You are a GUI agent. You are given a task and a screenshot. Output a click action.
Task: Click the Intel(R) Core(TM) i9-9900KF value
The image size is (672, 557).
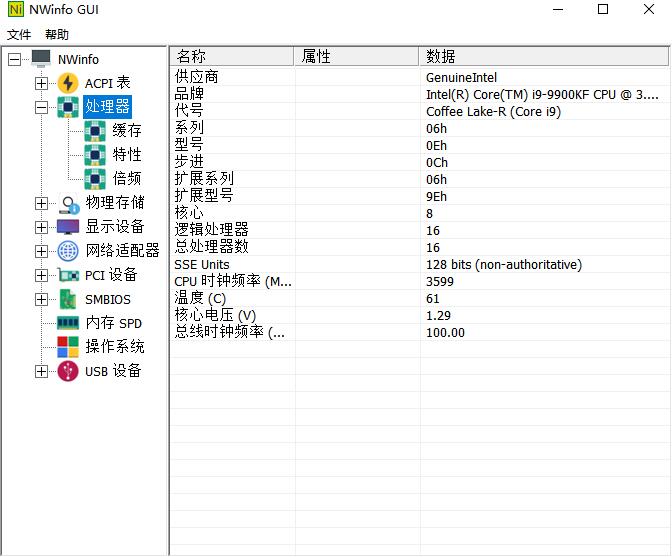[x=542, y=95]
